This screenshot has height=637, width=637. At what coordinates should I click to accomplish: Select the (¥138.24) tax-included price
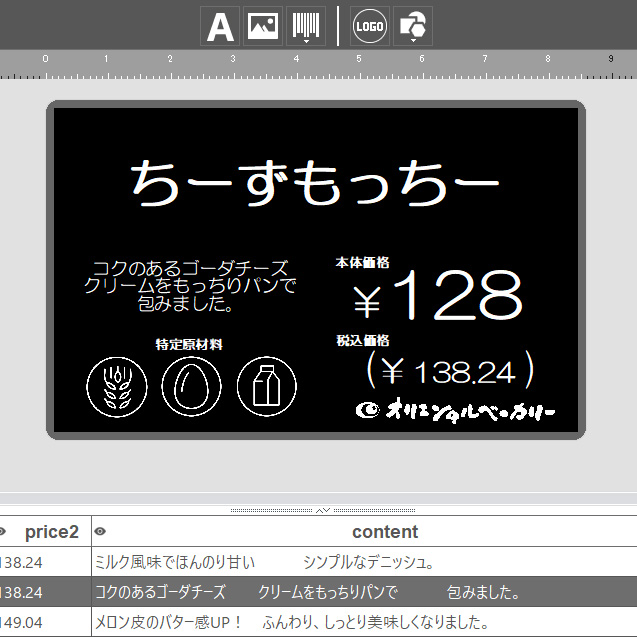point(450,371)
